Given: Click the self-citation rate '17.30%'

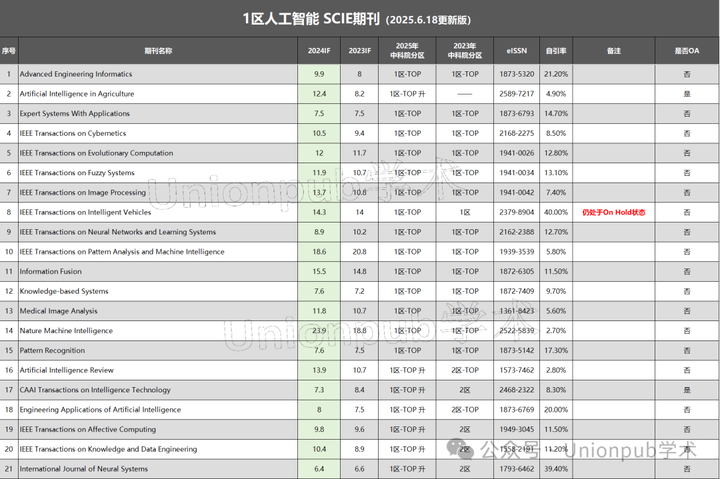Looking at the screenshot, I should [x=556, y=350].
